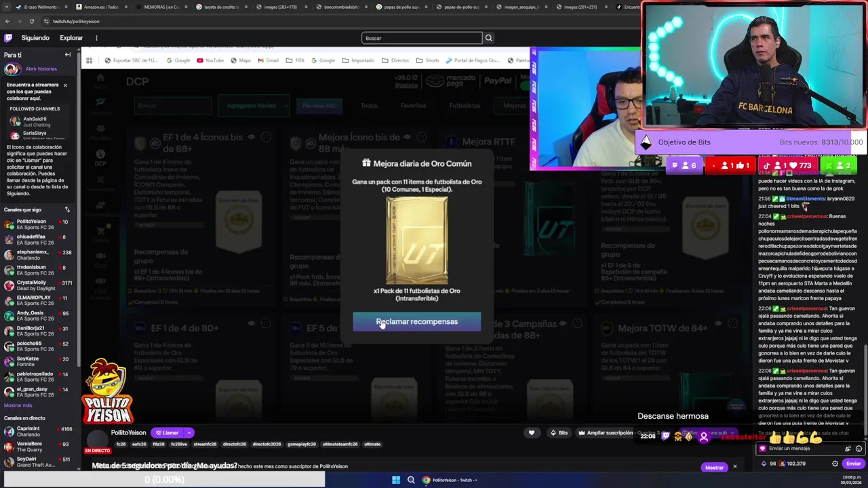This screenshot has width=868, height=488.
Task: Click Abrir historias link
Action: pyautogui.click(x=41, y=68)
